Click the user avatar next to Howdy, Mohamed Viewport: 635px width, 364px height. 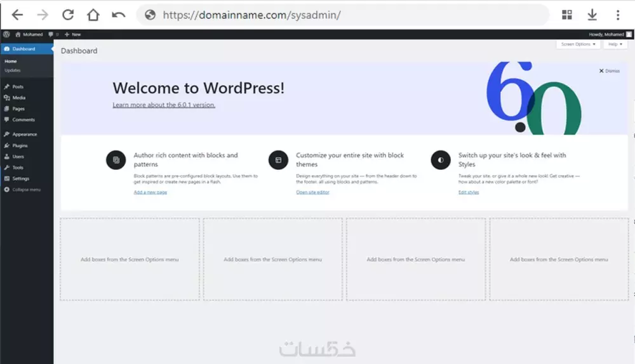[629, 34]
